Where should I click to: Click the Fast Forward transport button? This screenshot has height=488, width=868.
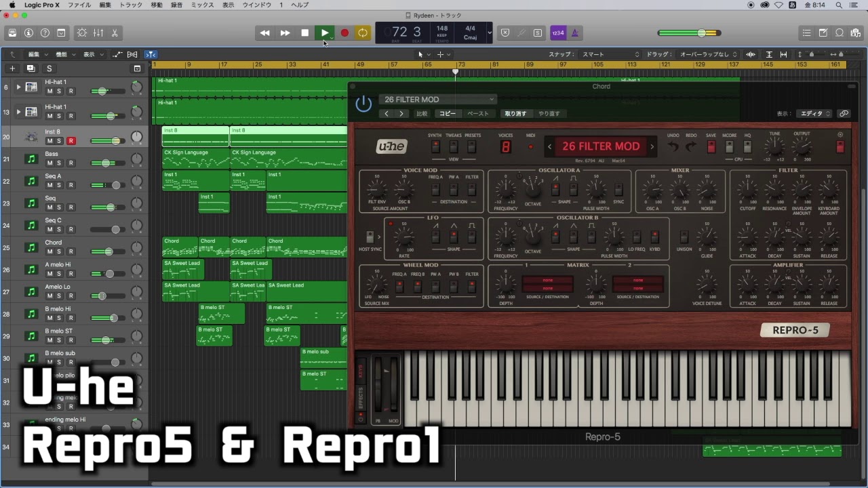pyautogui.click(x=285, y=33)
